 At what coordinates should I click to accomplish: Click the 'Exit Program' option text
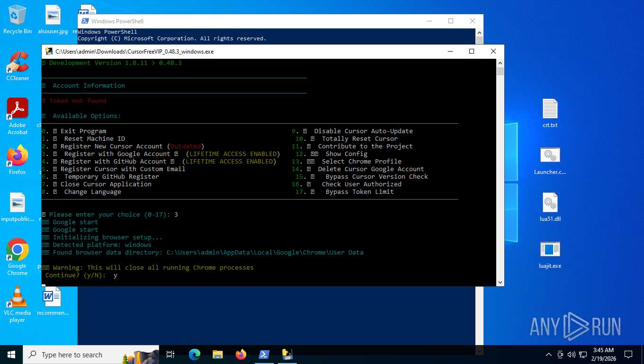tap(83, 131)
